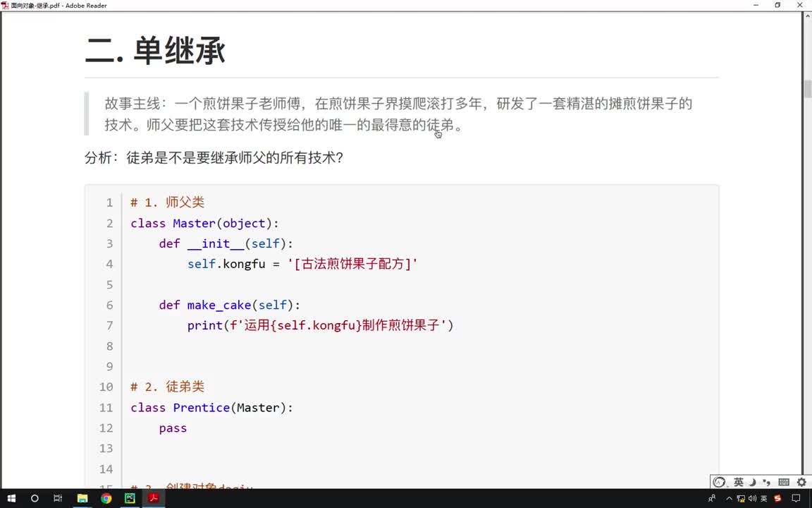Click the Adobe Reader PDF icon in title bar
812x508 pixels.
coord(5,5)
